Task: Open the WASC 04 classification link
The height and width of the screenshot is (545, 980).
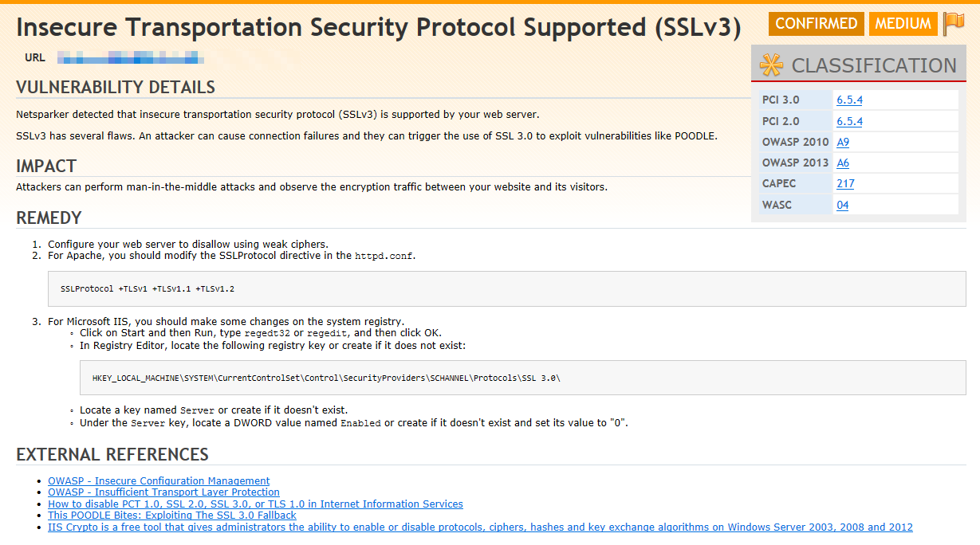Action: (x=842, y=205)
